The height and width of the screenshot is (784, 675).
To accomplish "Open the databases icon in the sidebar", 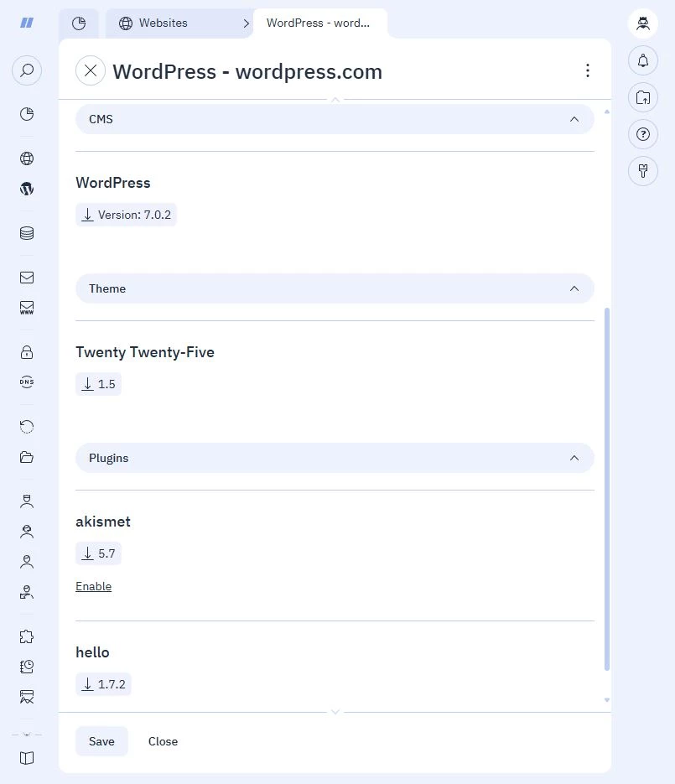I will 27,233.
